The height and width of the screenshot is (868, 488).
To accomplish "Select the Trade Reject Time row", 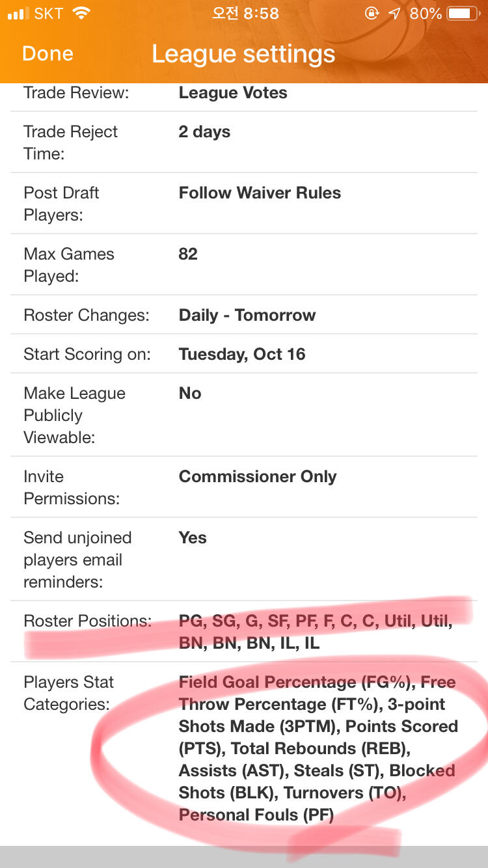I will pyautogui.click(x=244, y=142).
